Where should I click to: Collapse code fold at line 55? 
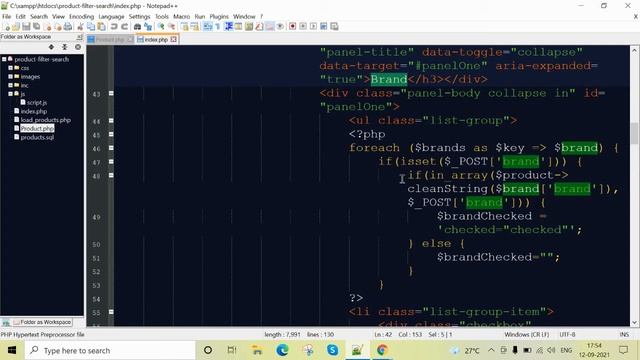111,312
